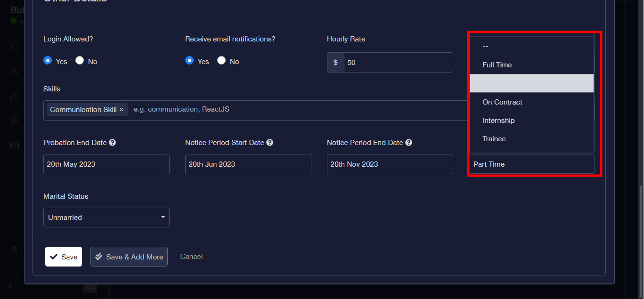Click the Notice Period End Date help icon
This screenshot has width=644, height=299.
point(408,143)
